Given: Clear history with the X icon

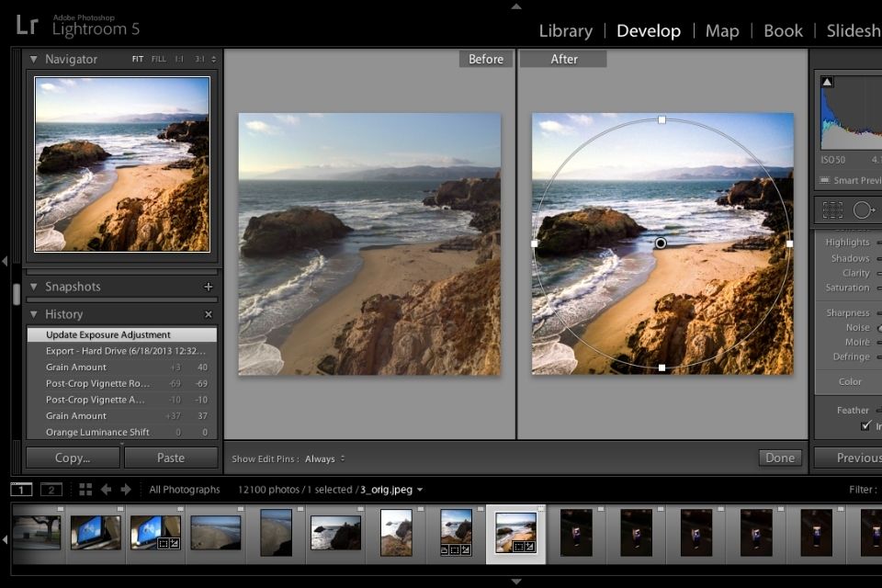Looking at the screenshot, I should coord(209,314).
